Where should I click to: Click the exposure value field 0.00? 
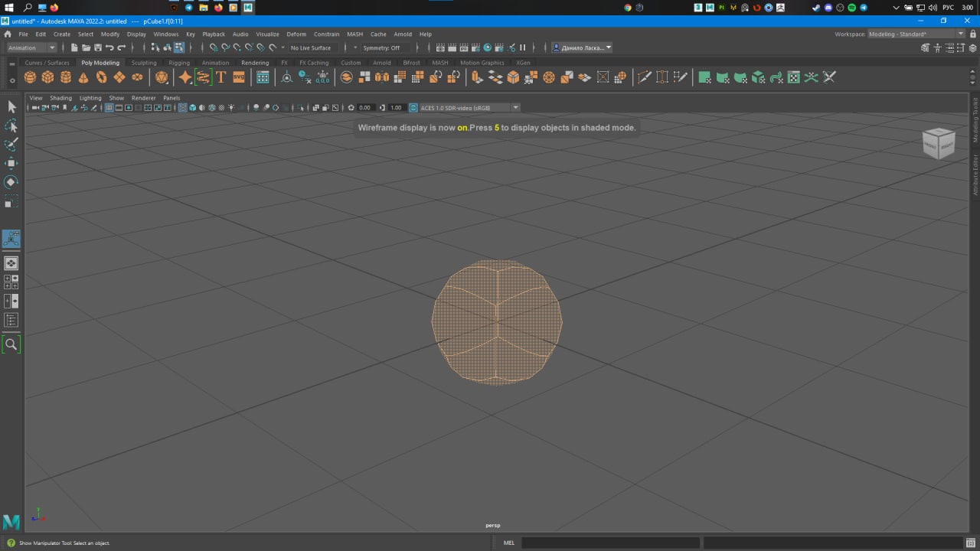coord(365,108)
